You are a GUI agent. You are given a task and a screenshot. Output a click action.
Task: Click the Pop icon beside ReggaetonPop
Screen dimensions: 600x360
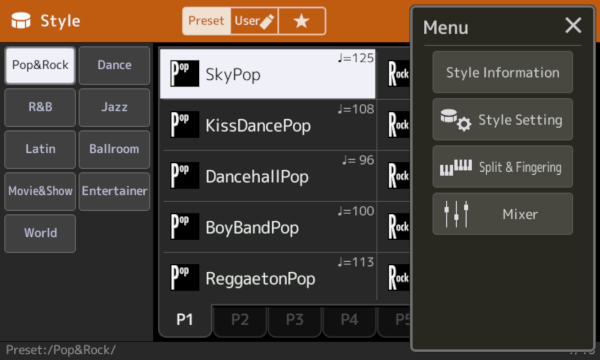click(184, 277)
